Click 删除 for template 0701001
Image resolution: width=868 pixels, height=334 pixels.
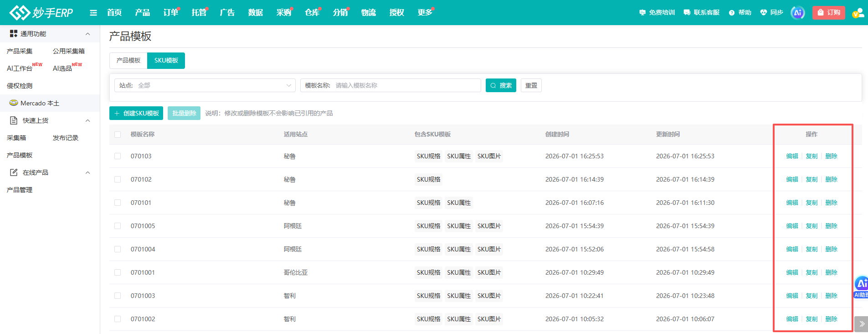[x=831, y=272]
